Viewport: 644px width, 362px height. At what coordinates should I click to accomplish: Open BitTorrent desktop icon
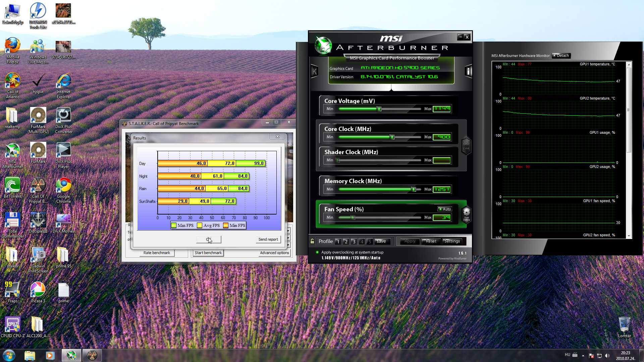[12, 187]
